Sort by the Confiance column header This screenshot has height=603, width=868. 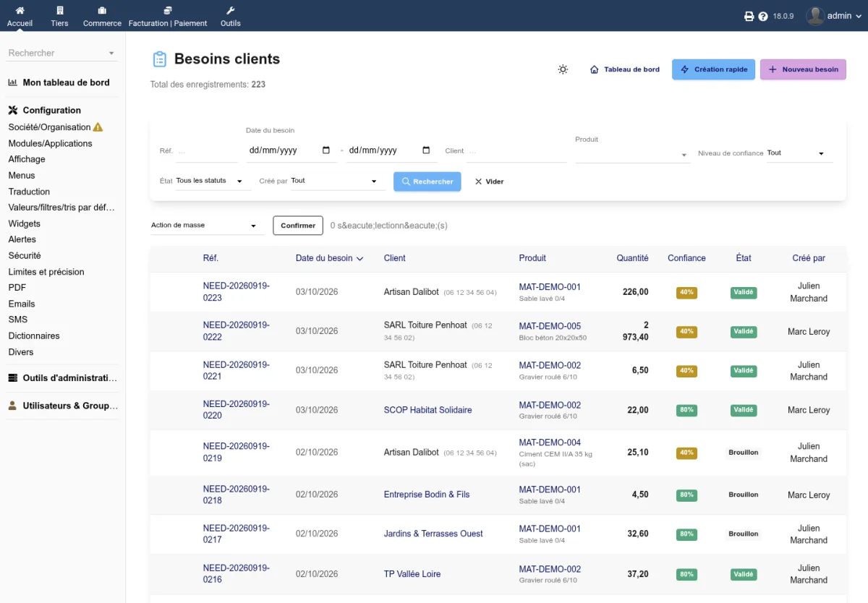click(x=686, y=258)
